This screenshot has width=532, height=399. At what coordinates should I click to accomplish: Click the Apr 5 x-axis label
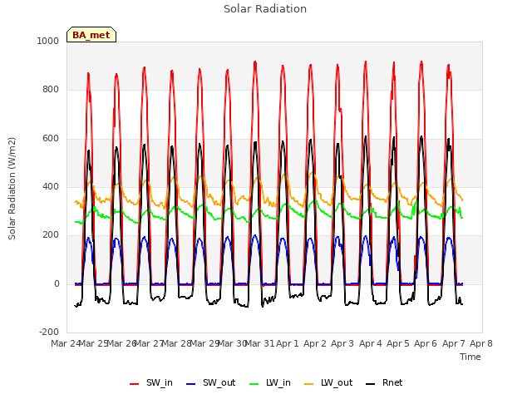[x=398, y=343]
